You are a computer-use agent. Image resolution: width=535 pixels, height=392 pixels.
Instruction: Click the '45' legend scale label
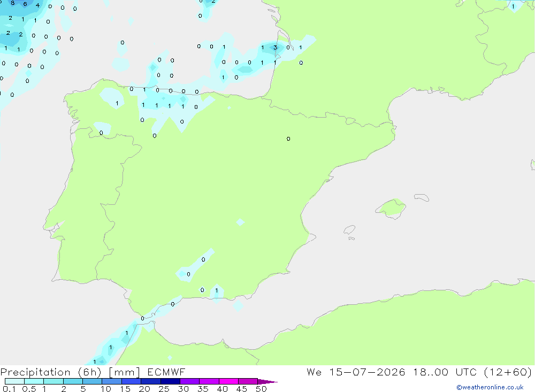coord(242,389)
